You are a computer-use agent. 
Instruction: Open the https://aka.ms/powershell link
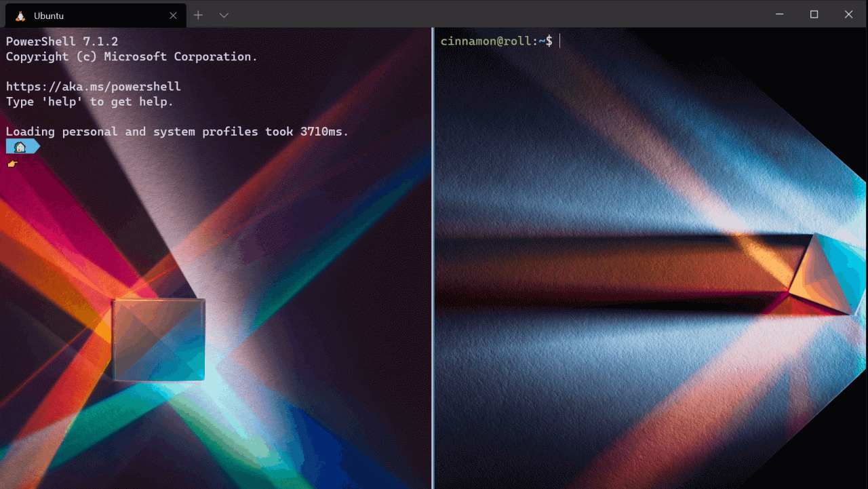[93, 87]
